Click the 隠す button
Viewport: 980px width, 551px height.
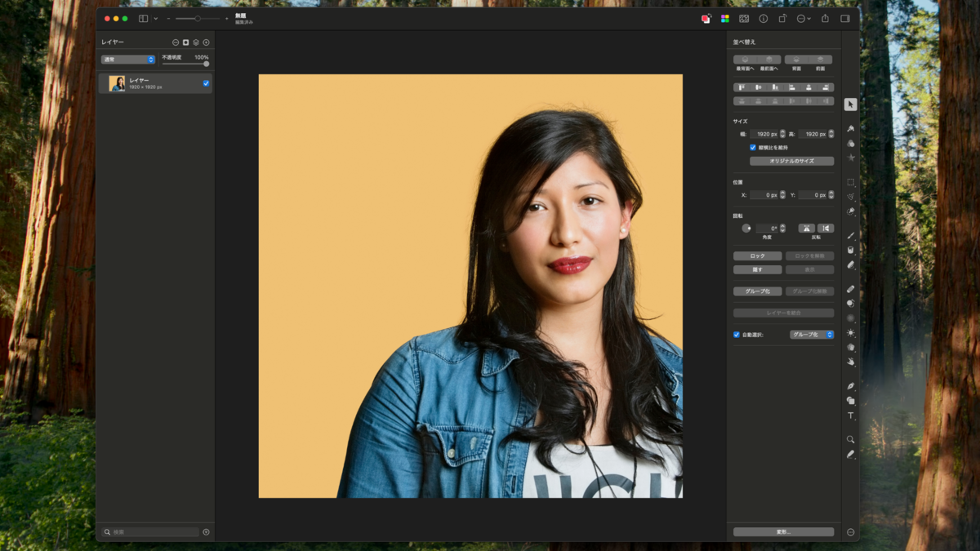point(758,269)
